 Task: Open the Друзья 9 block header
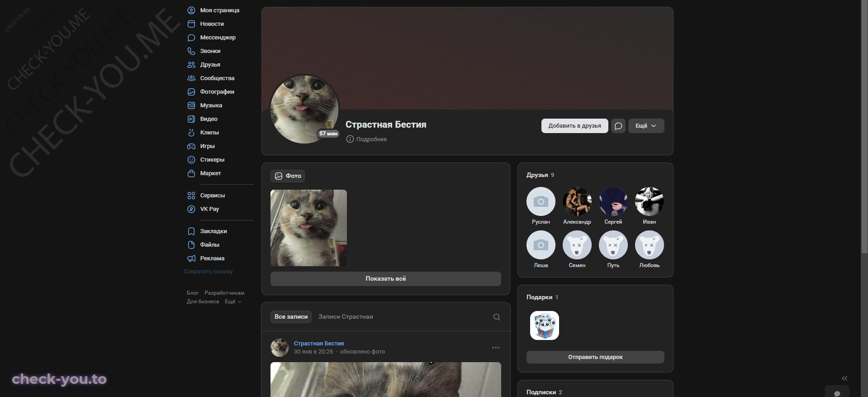(x=540, y=175)
